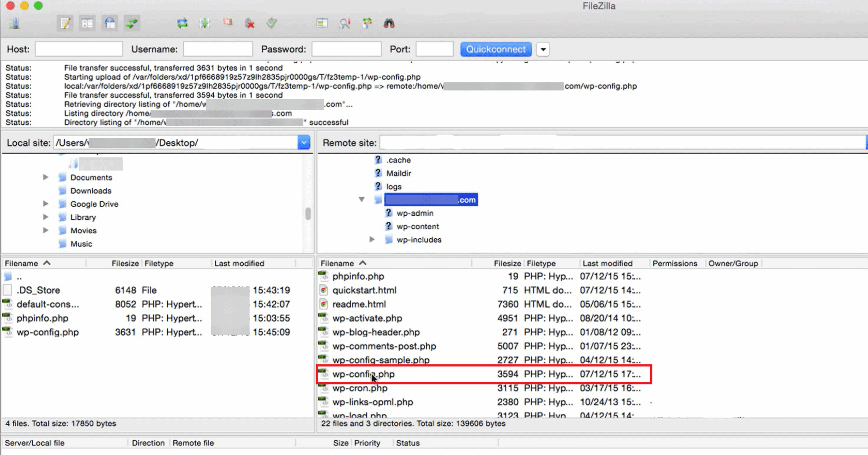
Task: Select the logs remote directory
Action: (x=394, y=187)
